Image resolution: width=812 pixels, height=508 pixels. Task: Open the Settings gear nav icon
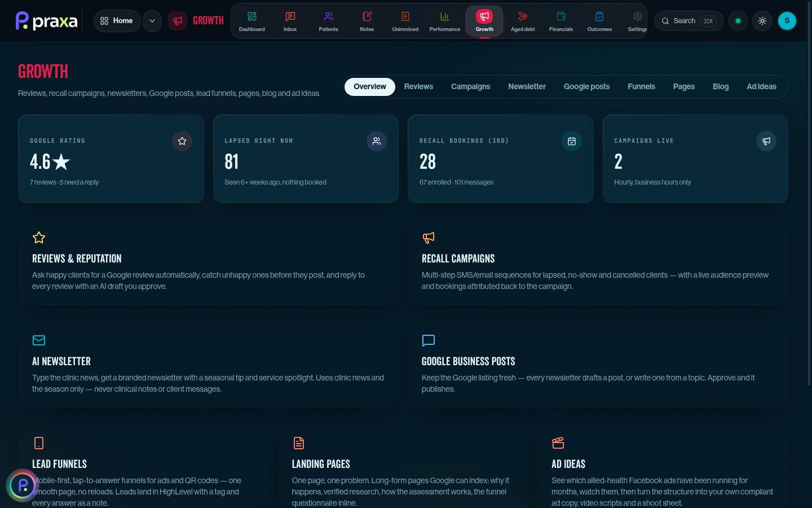[637, 21]
